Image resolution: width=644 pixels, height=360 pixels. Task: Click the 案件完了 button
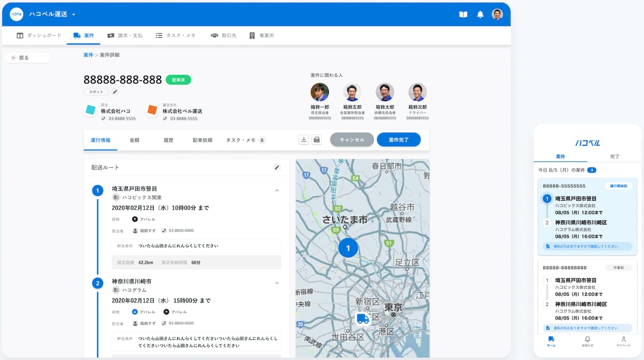[x=399, y=140]
